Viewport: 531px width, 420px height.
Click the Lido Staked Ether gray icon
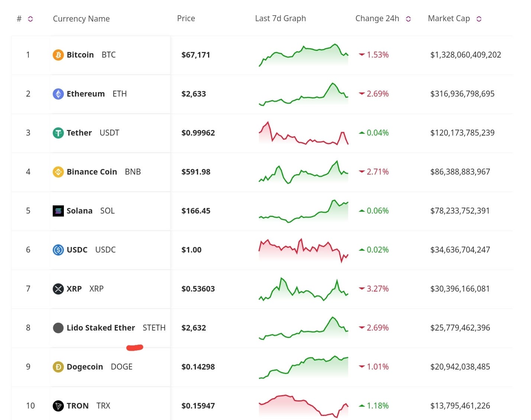point(58,328)
